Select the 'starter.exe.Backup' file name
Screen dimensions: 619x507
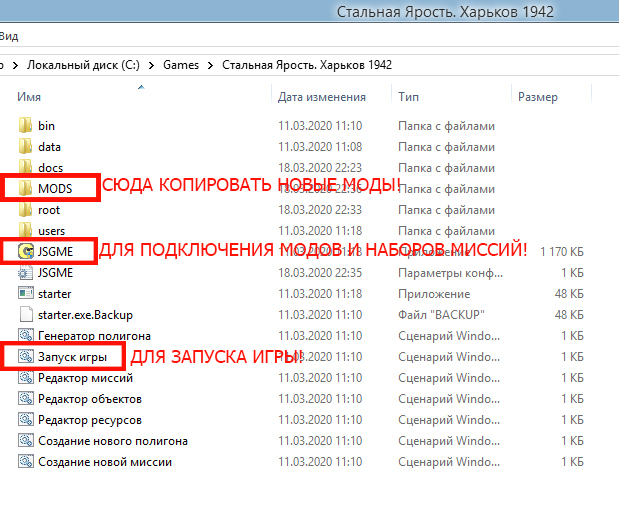85,315
